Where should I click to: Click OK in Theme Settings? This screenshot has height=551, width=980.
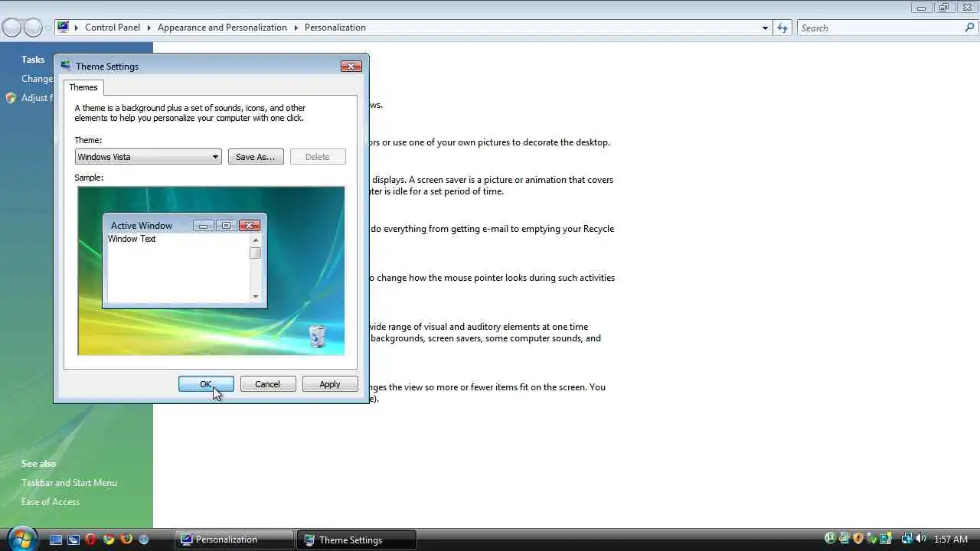pyautogui.click(x=206, y=384)
